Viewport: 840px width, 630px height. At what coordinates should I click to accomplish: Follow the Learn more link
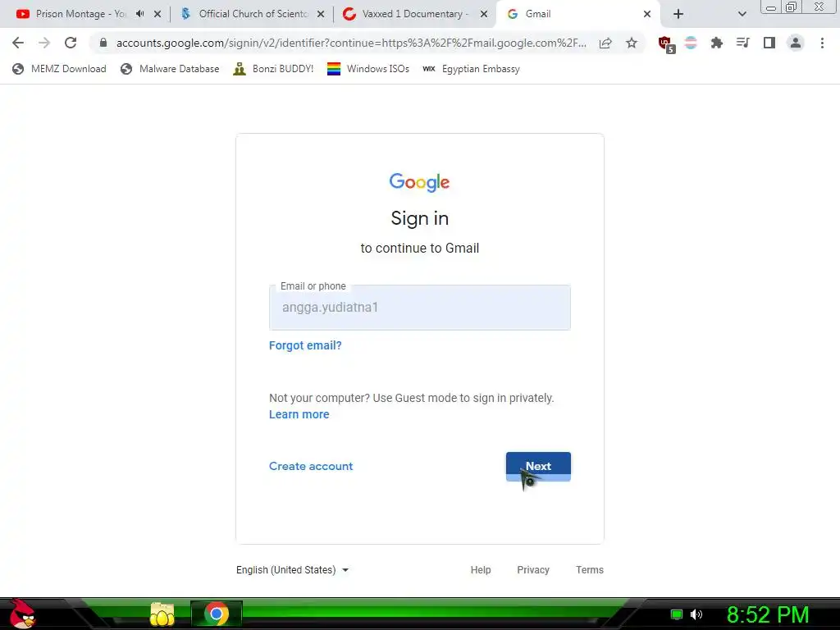(299, 414)
